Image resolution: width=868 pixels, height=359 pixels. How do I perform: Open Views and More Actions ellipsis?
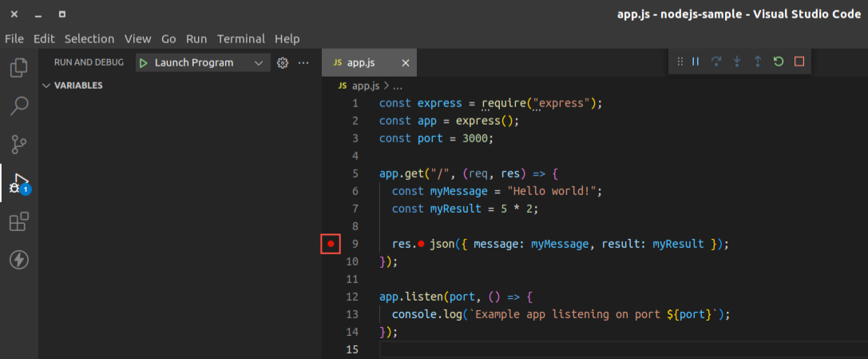[303, 62]
